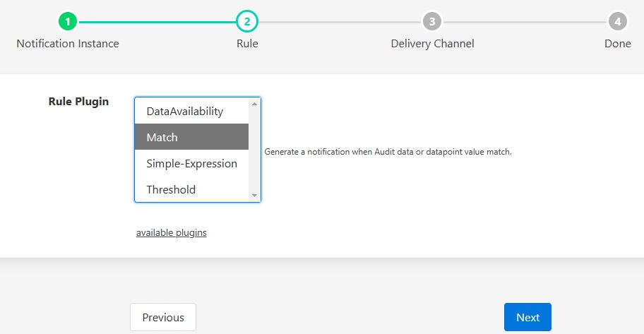
Task: Select the Rule step label
Action: [x=247, y=44]
